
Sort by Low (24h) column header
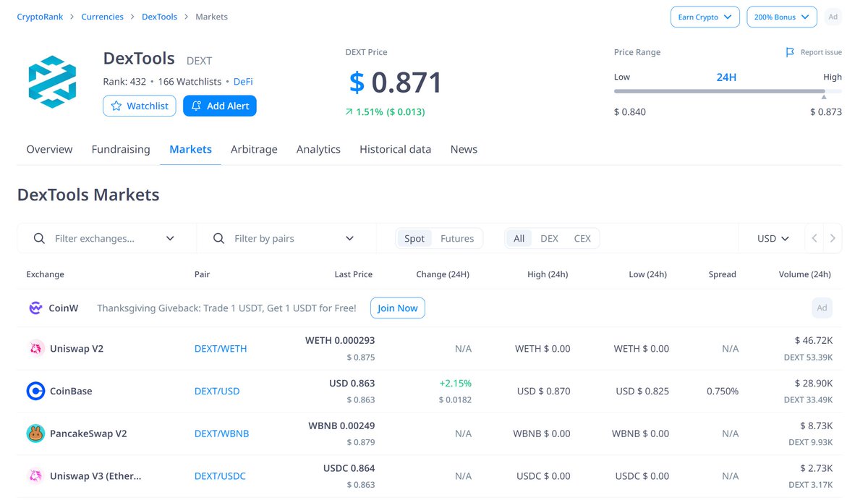(x=647, y=274)
